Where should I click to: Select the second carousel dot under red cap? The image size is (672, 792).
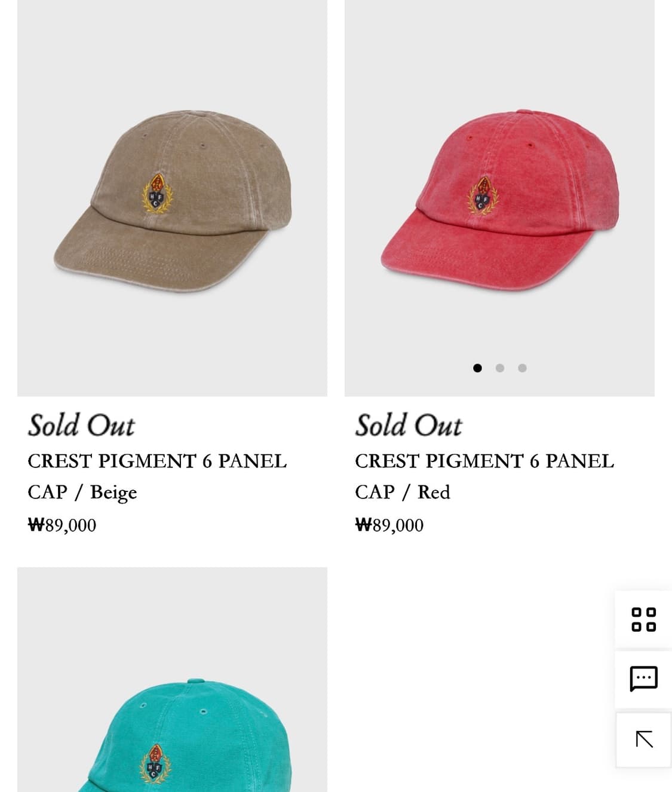coord(500,368)
